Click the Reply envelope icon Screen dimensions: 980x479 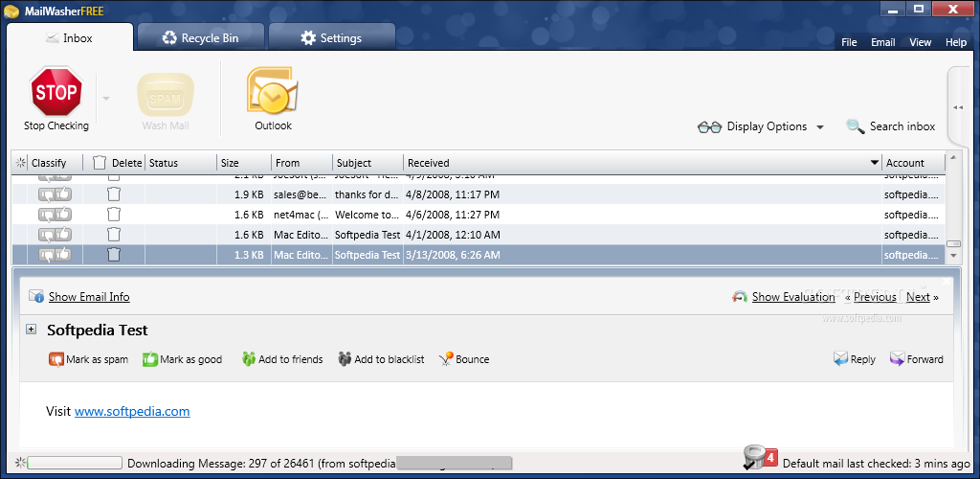tap(840, 359)
